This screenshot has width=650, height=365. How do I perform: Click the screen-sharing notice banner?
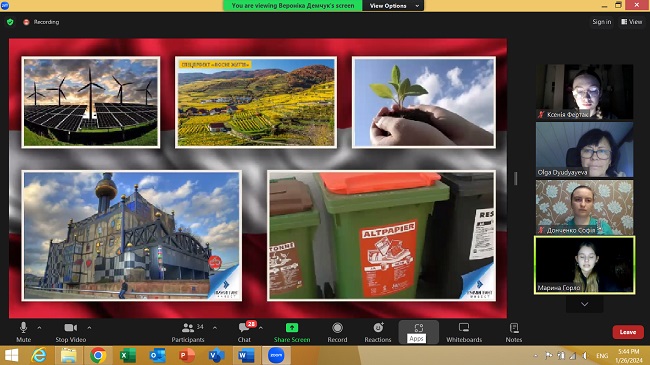click(x=293, y=5)
